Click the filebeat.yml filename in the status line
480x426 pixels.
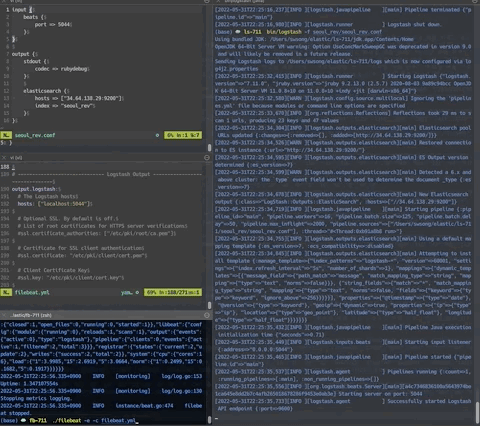click(32, 292)
